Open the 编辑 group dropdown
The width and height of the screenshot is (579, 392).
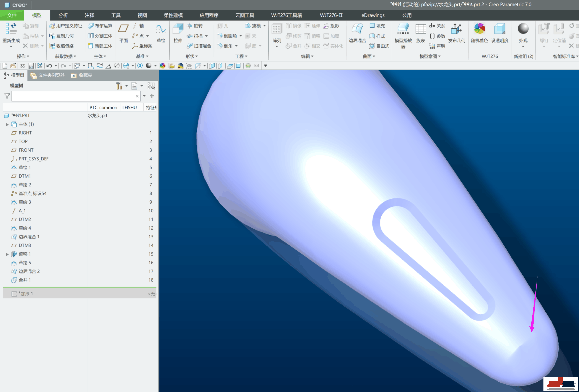coord(307,56)
